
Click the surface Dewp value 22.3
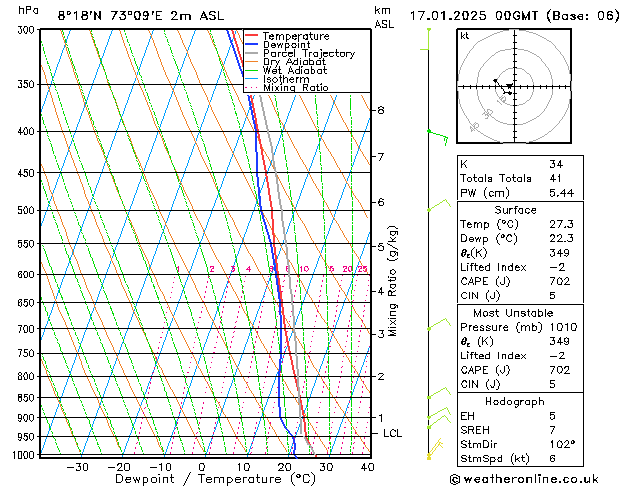click(x=561, y=238)
